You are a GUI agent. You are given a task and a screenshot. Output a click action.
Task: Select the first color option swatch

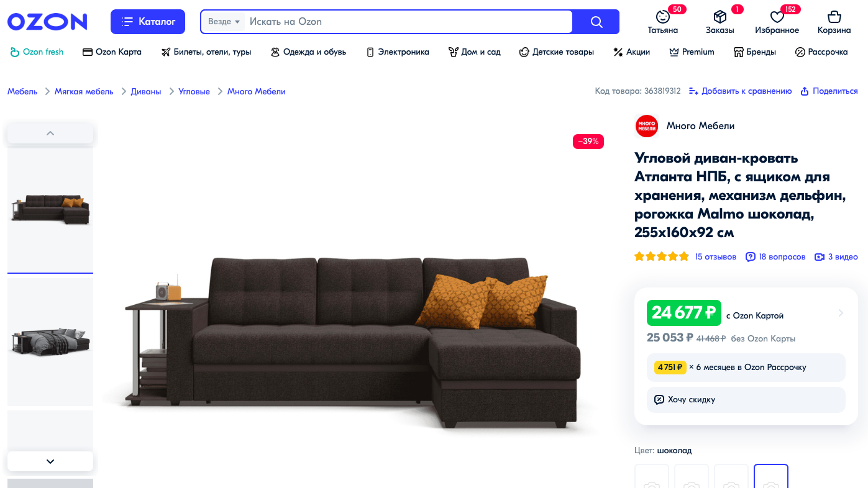[x=652, y=477]
